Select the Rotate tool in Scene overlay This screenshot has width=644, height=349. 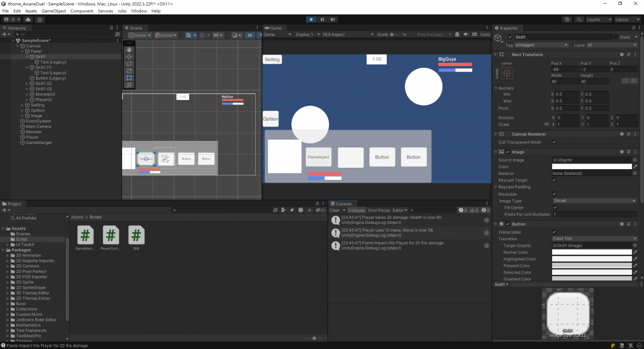[x=130, y=64]
